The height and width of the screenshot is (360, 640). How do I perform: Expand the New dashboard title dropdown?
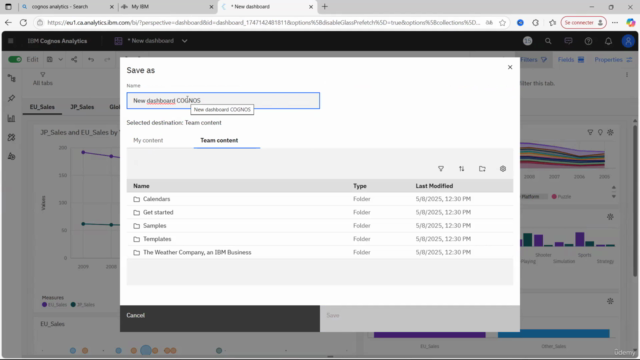184,41
